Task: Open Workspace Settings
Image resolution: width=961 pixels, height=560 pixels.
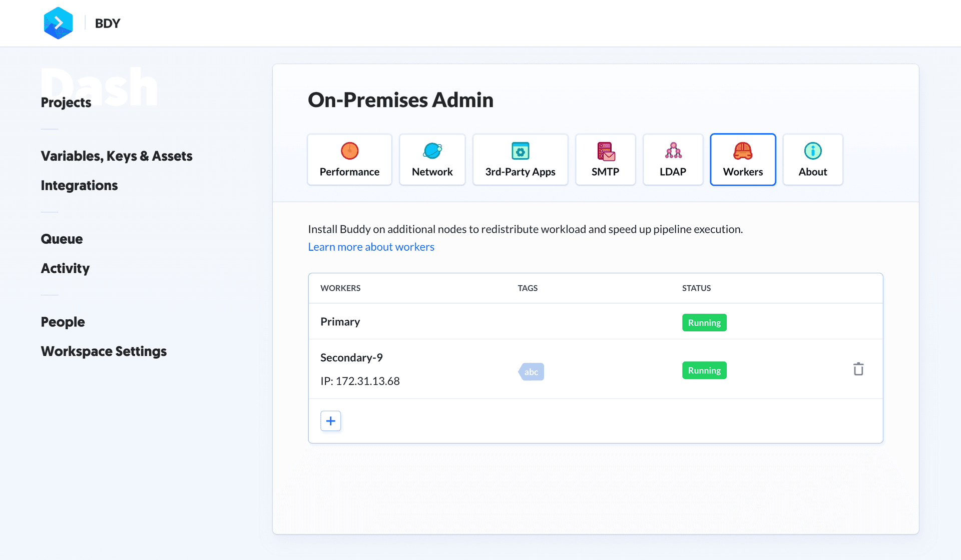Action: (104, 352)
